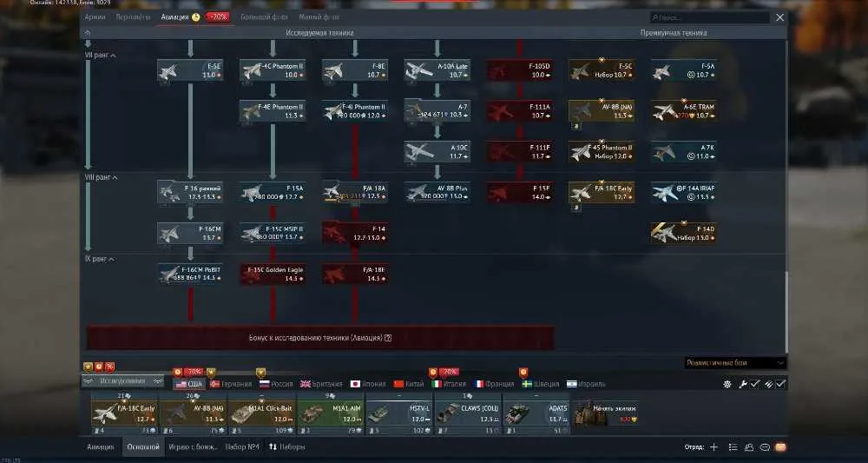Expand the F-16 ранний group
This screenshot has width=868, height=463.
point(190,192)
